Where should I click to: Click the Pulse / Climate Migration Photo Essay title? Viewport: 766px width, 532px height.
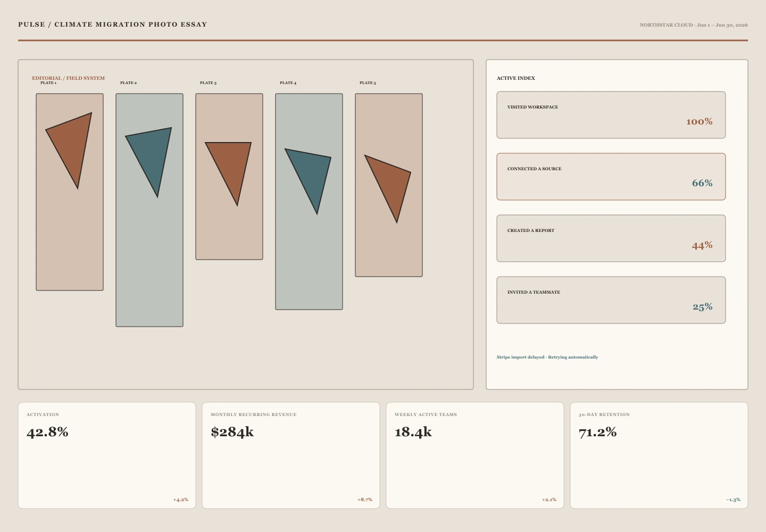113,24
